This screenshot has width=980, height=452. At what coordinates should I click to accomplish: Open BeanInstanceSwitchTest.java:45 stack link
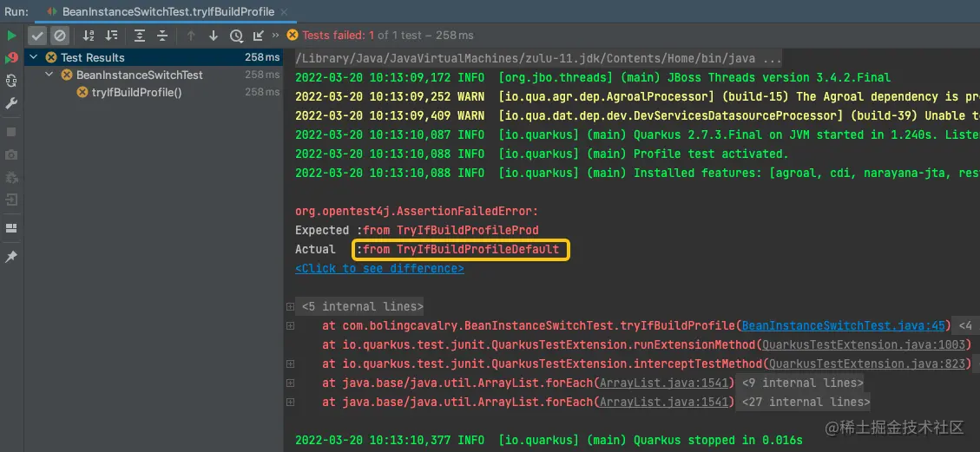pyautogui.click(x=843, y=325)
